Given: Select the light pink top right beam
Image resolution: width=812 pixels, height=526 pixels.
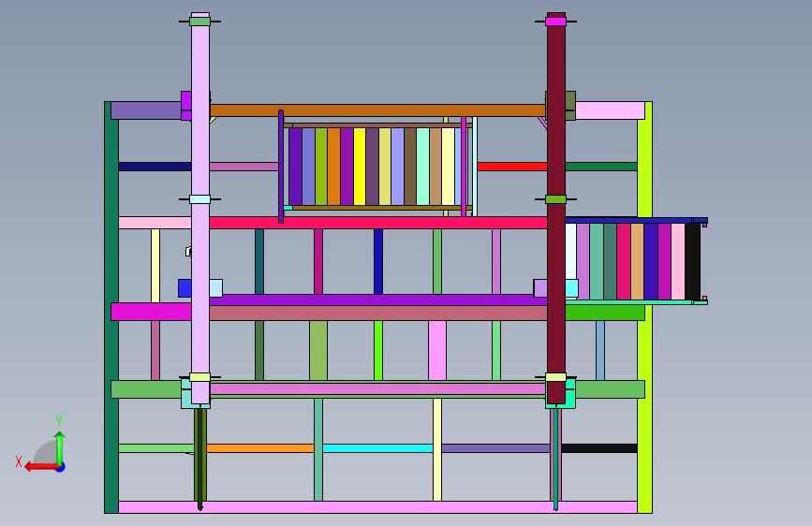Looking at the screenshot, I should click(x=610, y=110).
